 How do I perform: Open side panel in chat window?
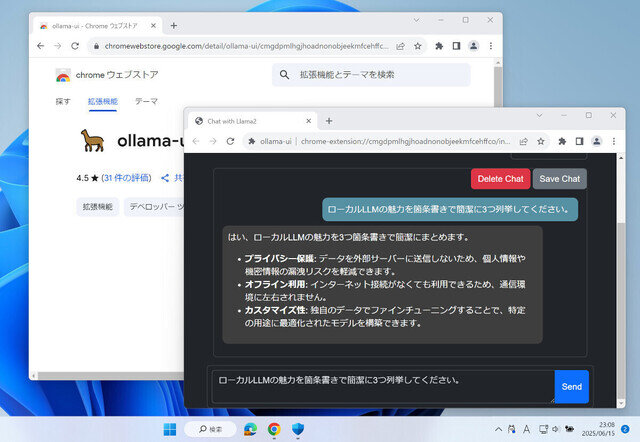pos(579,141)
